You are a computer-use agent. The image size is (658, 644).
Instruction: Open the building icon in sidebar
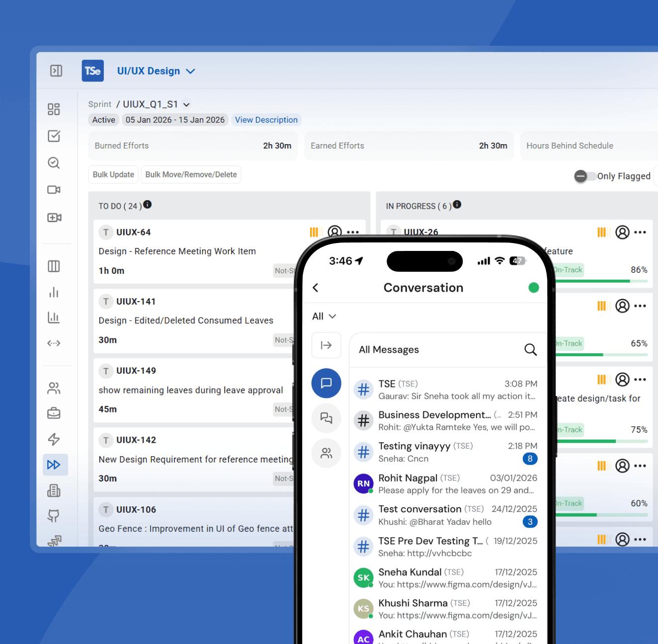(54, 491)
